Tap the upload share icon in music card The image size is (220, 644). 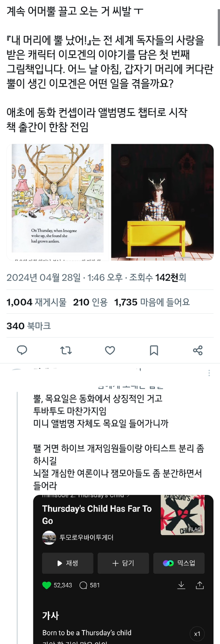click(x=199, y=585)
